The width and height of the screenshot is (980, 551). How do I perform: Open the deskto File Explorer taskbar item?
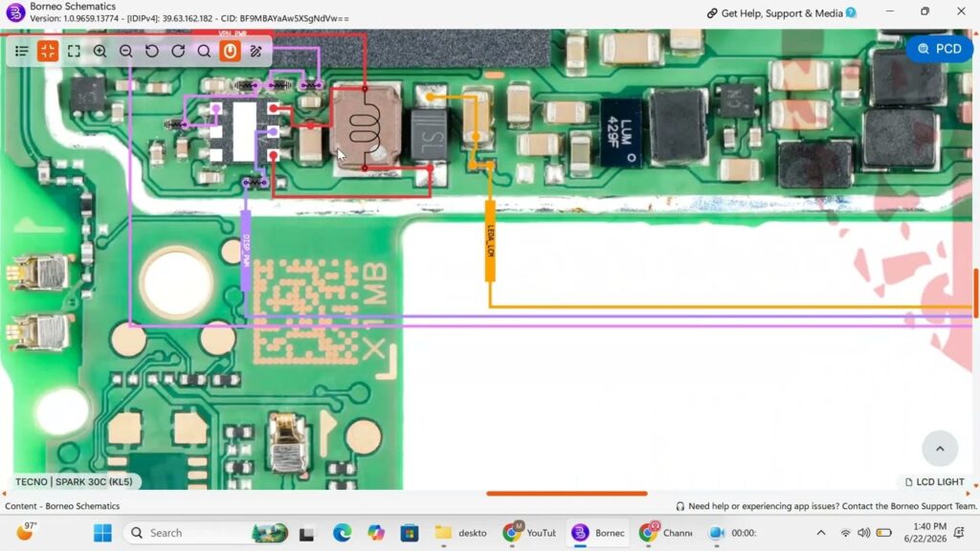click(461, 533)
